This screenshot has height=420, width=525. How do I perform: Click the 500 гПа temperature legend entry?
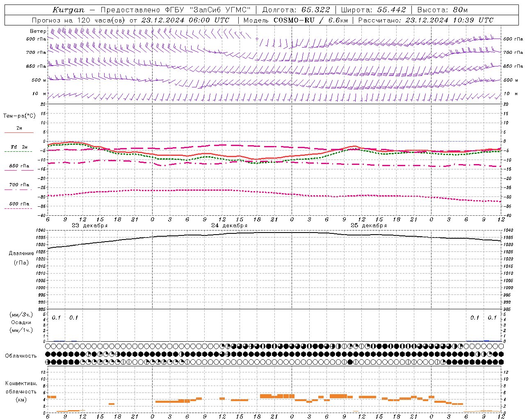19,204
